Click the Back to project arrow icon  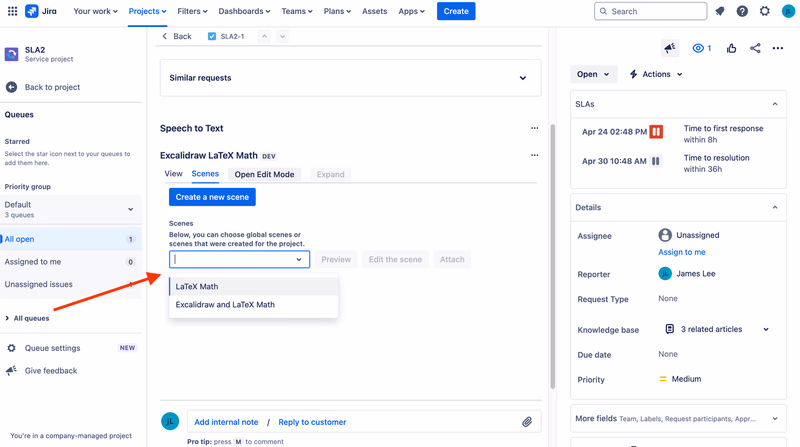[x=11, y=87]
